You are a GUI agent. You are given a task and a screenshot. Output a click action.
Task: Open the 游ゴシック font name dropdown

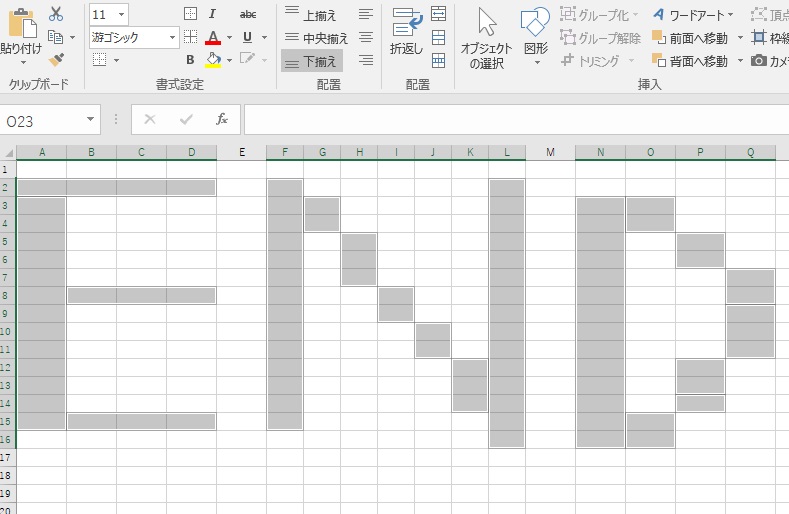tap(172, 37)
